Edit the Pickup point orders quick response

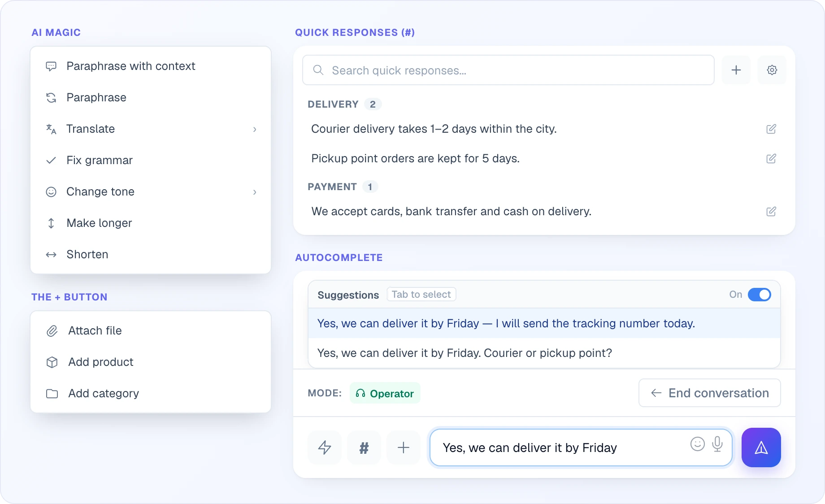(771, 159)
